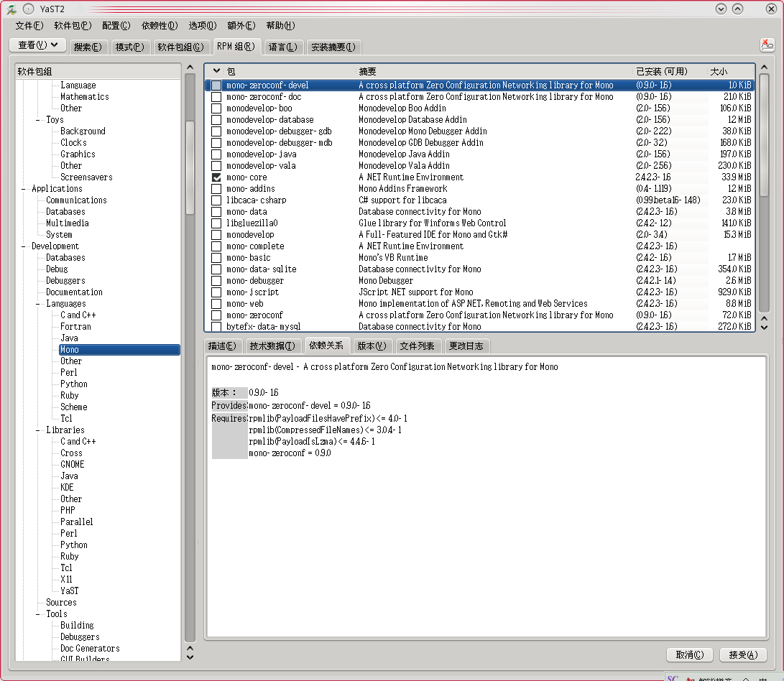Image resolution: width=784 pixels, height=681 pixels.
Task: Select the GNOME group under Libraries
Action: click(x=73, y=465)
